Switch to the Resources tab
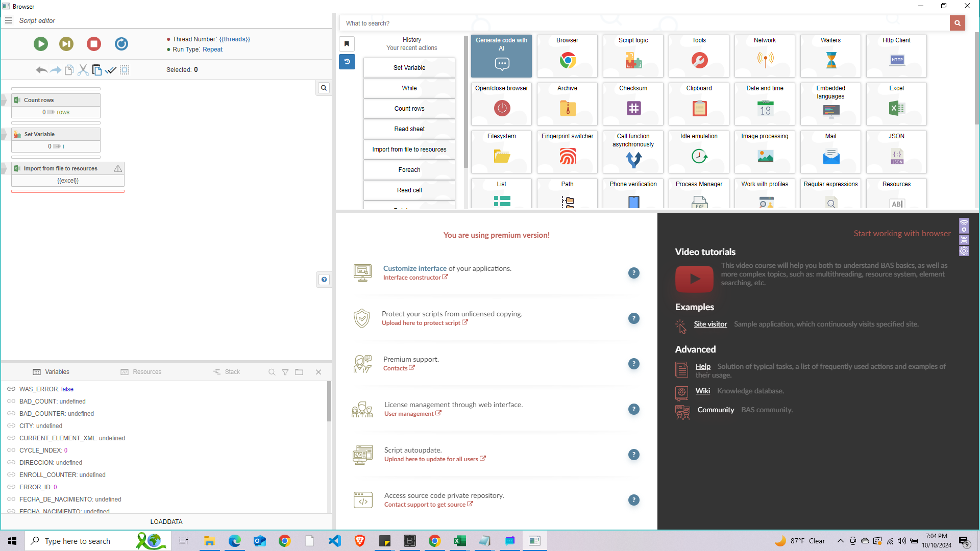Viewport: 980px width, 551px height. 141,372
